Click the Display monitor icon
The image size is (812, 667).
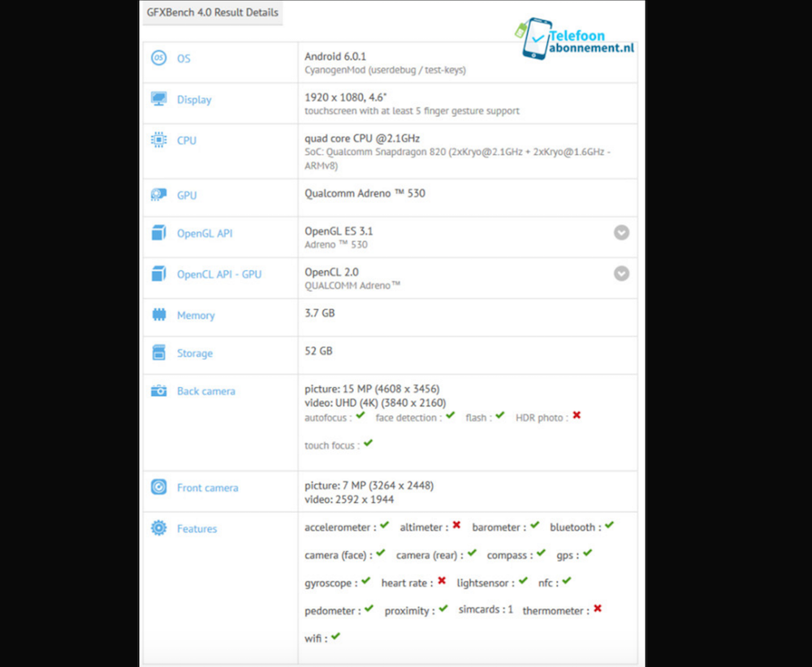pyautogui.click(x=159, y=98)
